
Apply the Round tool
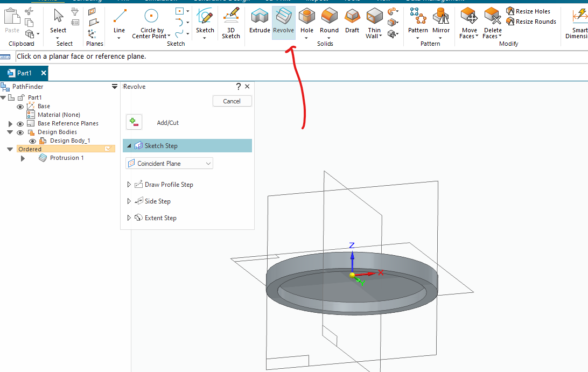click(x=329, y=20)
